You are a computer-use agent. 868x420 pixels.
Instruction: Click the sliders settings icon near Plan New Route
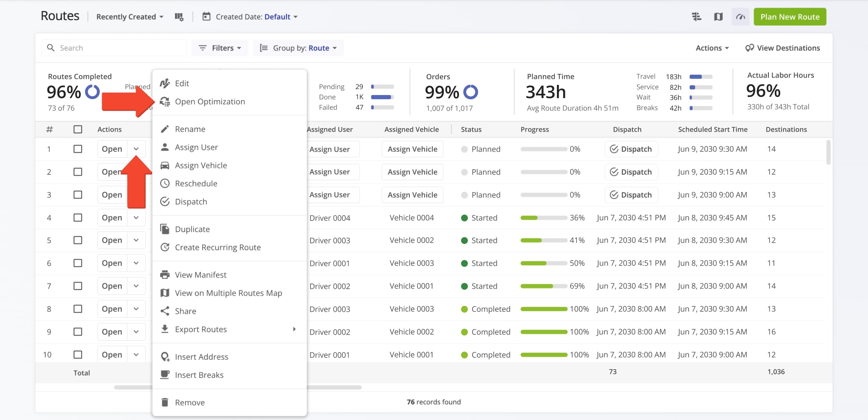tap(696, 17)
